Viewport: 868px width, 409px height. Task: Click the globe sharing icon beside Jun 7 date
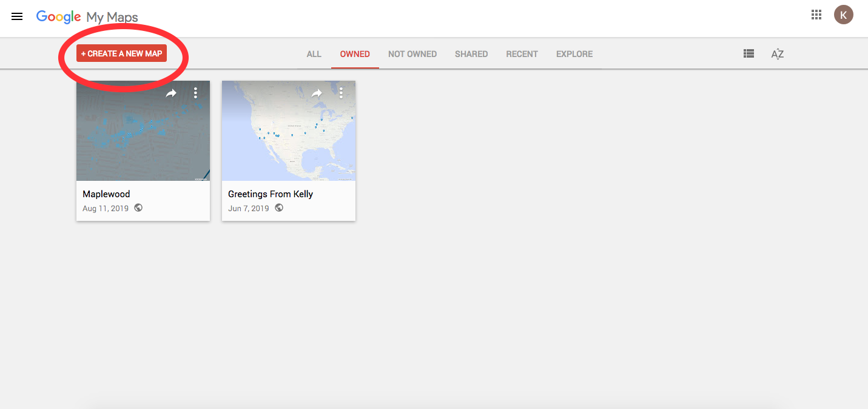(x=279, y=208)
